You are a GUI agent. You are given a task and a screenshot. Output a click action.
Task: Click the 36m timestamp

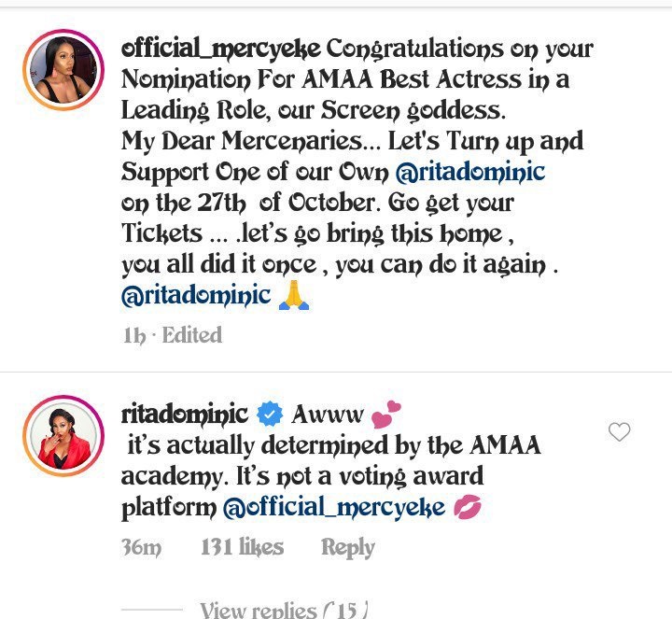pos(142,547)
